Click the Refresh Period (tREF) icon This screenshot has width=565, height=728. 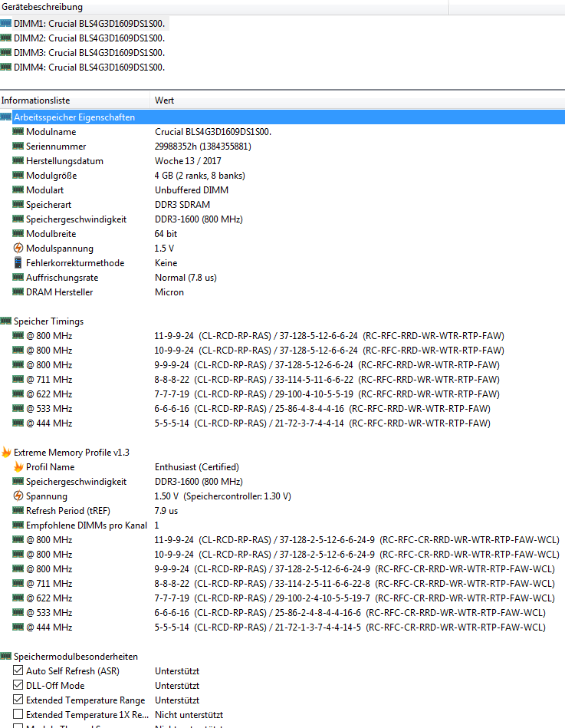pyautogui.click(x=18, y=510)
